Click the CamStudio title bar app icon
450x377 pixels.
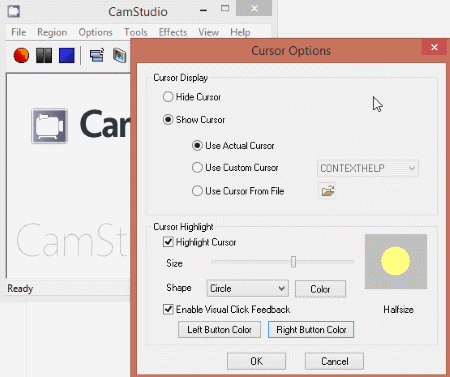click(14, 11)
